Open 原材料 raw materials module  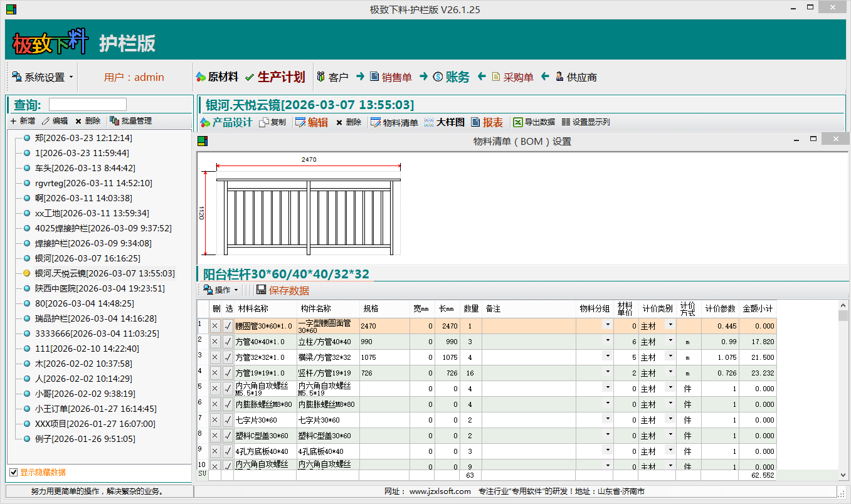pyautogui.click(x=217, y=77)
